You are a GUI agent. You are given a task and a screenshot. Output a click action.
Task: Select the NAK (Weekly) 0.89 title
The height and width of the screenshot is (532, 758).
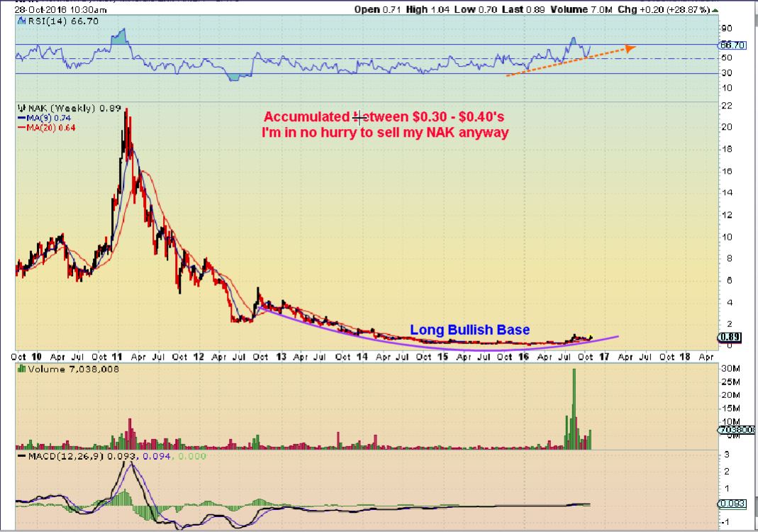point(74,109)
